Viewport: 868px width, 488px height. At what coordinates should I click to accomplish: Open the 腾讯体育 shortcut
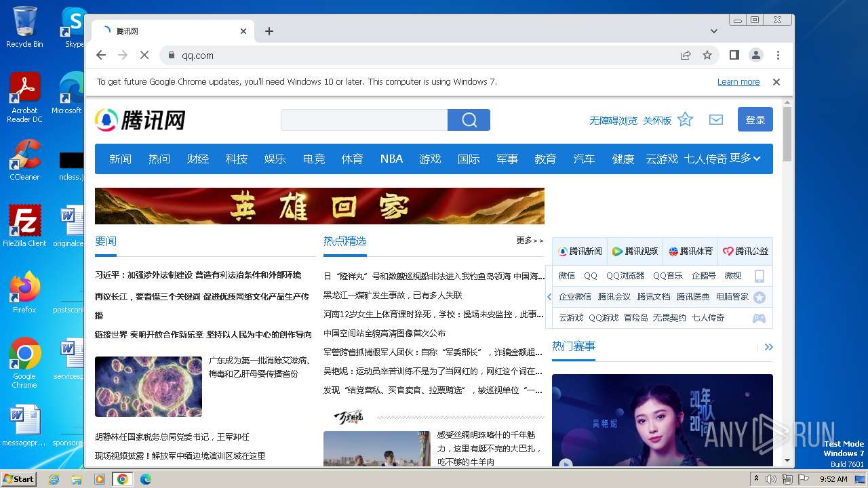tap(691, 251)
